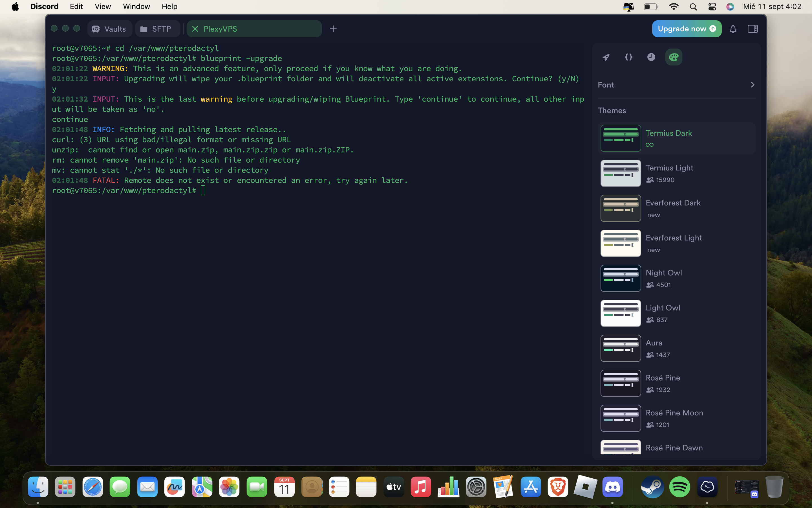Image resolution: width=812 pixels, height=508 pixels.
Task: Open Termius from the Dock
Action: click(707, 487)
